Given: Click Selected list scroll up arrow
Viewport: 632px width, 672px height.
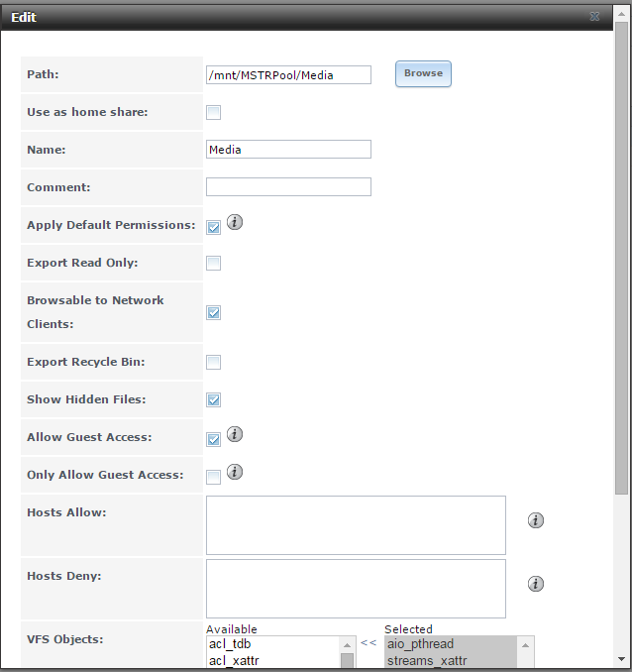Looking at the screenshot, I should [525, 645].
